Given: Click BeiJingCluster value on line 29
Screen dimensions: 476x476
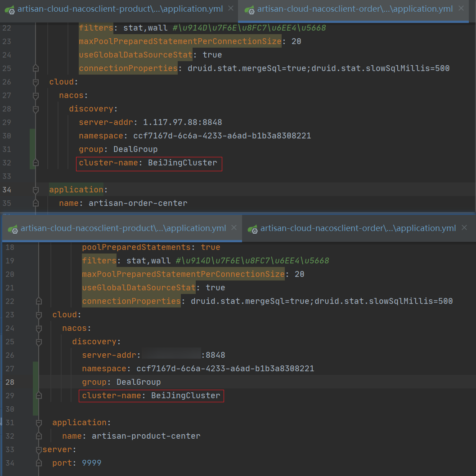Looking at the screenshot, I should [186, 396].
